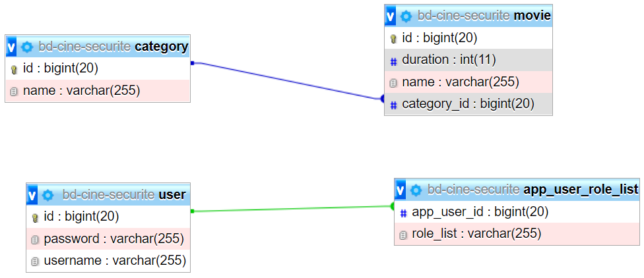Click the numeric hash icon beside app_user_id
The height and width of the screenshot is (278, 644).
[x=403, y=213]
